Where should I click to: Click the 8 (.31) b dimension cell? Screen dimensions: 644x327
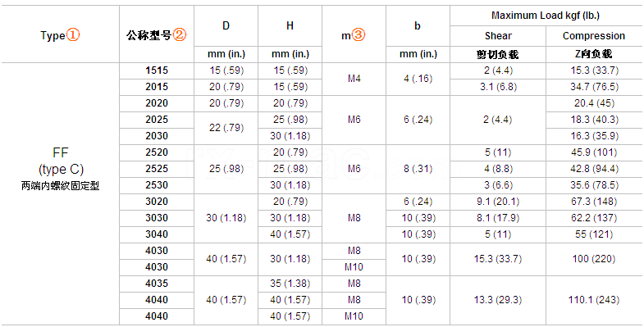[x=418, y=169]
